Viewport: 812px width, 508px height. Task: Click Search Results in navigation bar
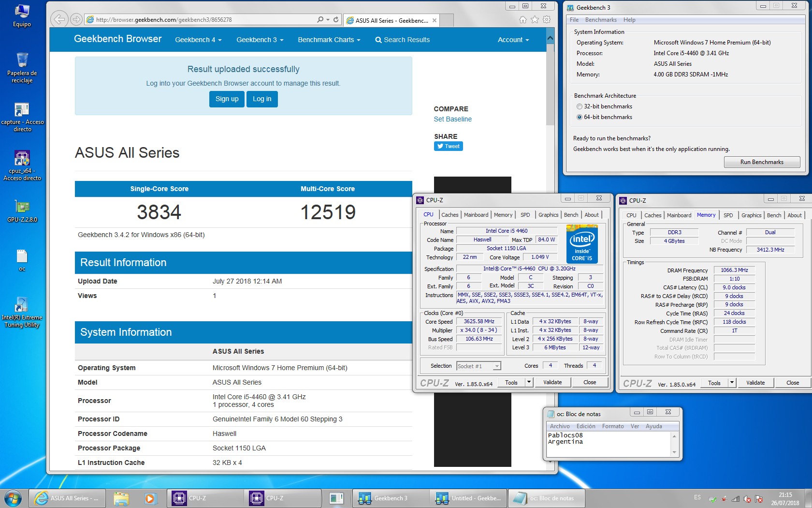[402, 40]
